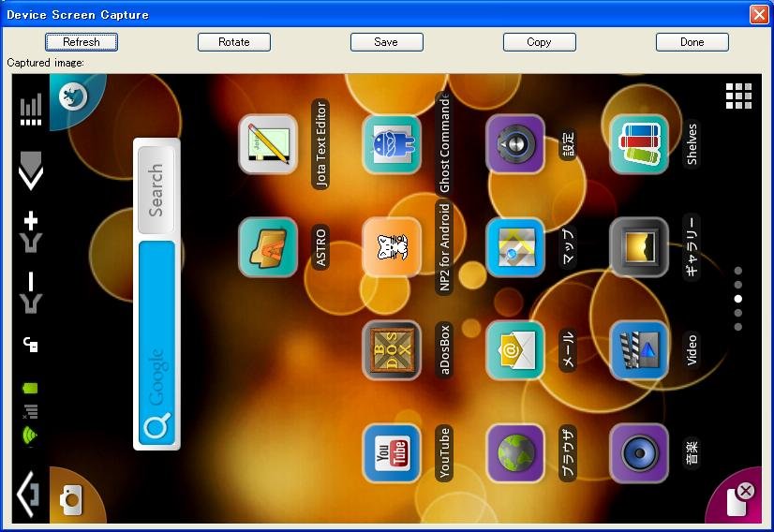Tap the green Wi-Fi signal icon

(x=30, y=436)
